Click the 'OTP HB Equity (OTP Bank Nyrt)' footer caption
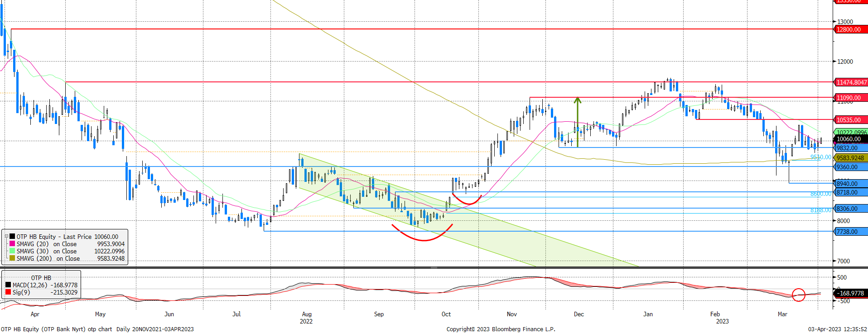This screenshot has width=868, height=333. [43, 329]
